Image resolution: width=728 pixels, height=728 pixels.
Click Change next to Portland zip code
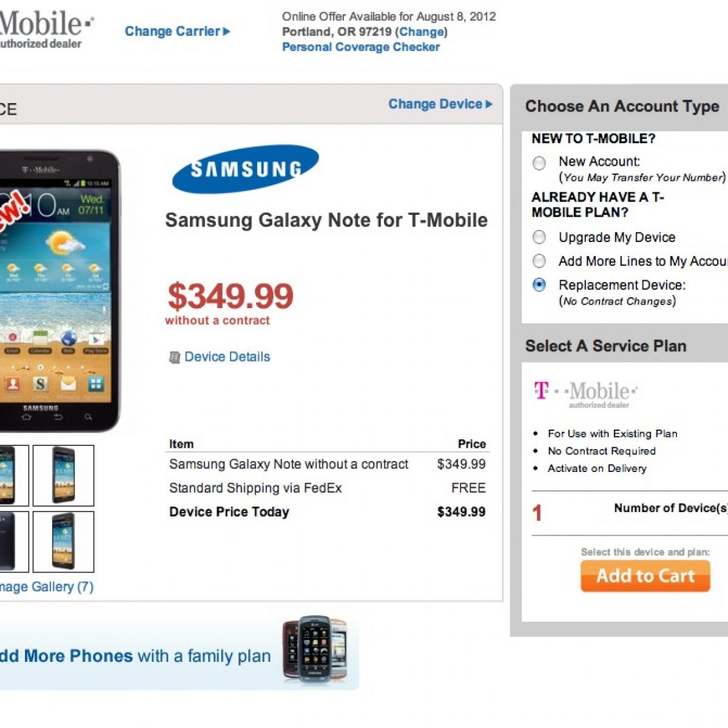click(x=421, y=32)
